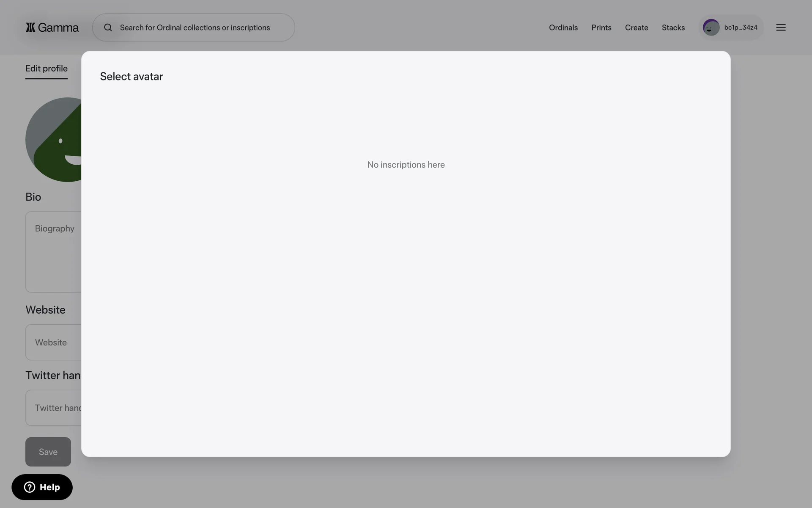The height and width of the screenshot is (508, 812).
Task: Click the "No inscriptions here" message
Action: [406, 165]
